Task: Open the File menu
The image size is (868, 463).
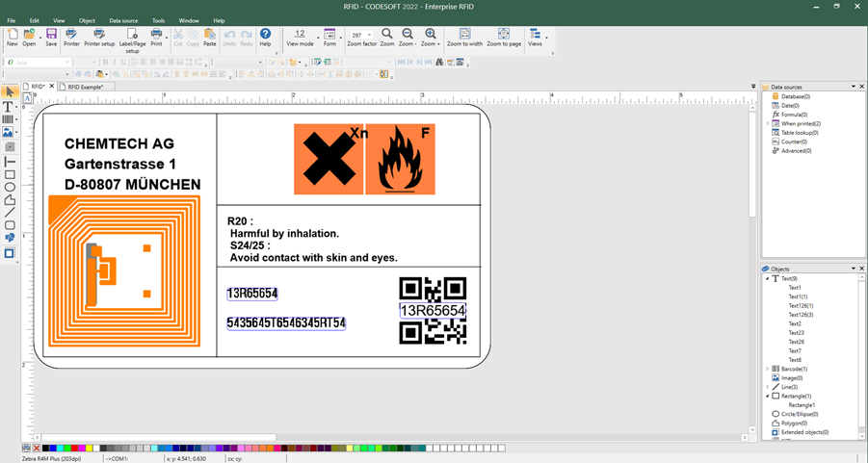Action: [11, 20]
